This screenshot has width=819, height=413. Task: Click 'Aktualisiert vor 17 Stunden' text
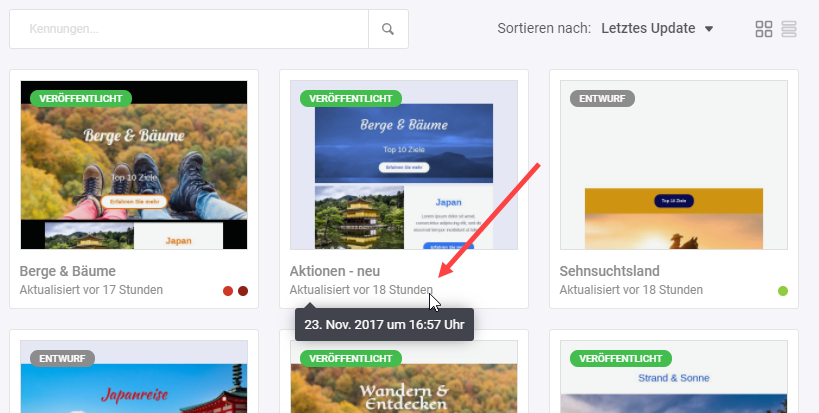click(x=91, y=289)
